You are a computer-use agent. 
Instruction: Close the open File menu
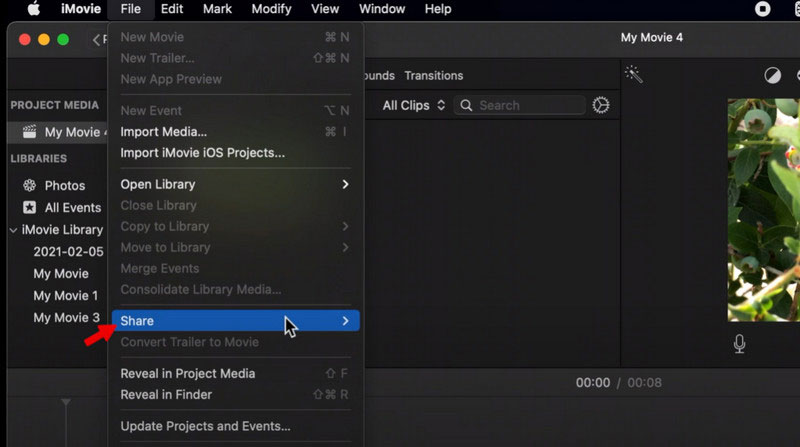(x=131, y=9)
